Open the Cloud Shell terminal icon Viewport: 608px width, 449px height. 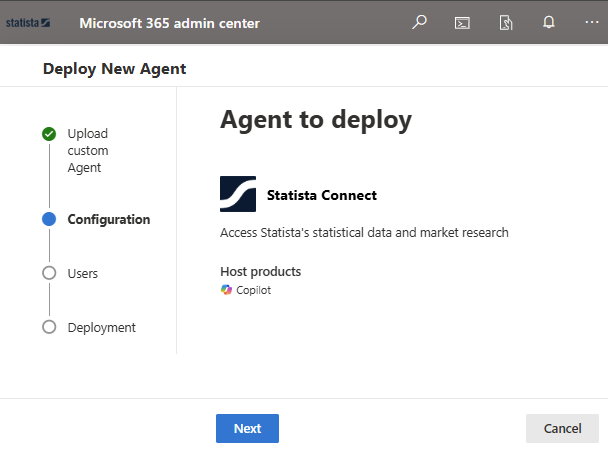(x=463, y=22)
